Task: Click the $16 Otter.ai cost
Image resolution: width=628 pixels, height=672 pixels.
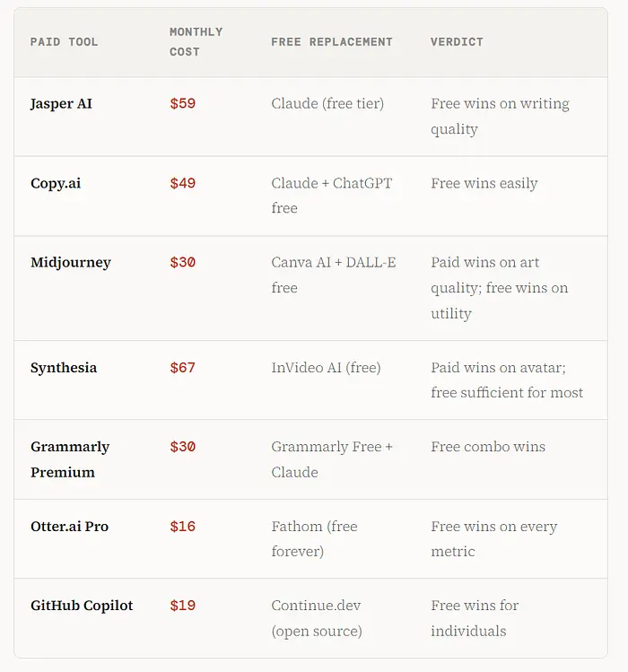Action: 183,527
